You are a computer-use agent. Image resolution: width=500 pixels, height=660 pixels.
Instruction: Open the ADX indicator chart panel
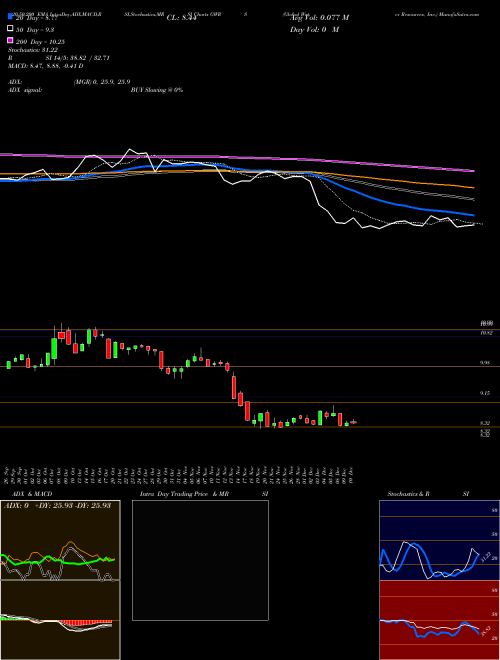point(60,540)
